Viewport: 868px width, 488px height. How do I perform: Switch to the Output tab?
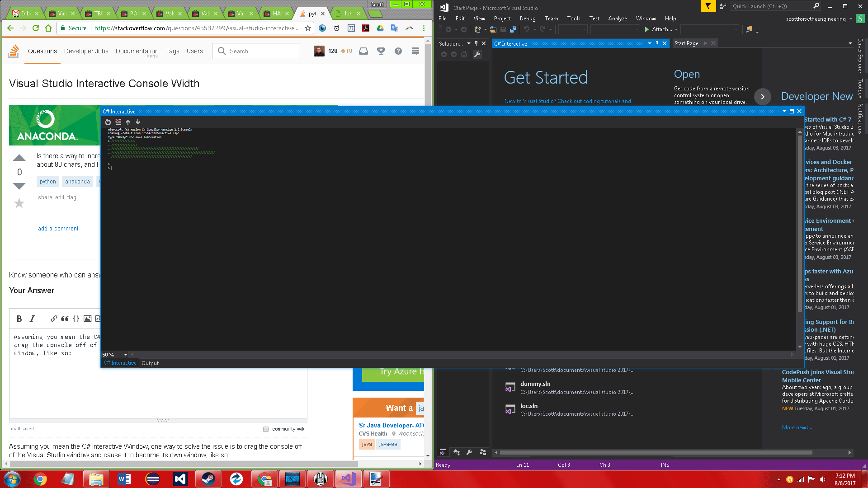(150, 363)
